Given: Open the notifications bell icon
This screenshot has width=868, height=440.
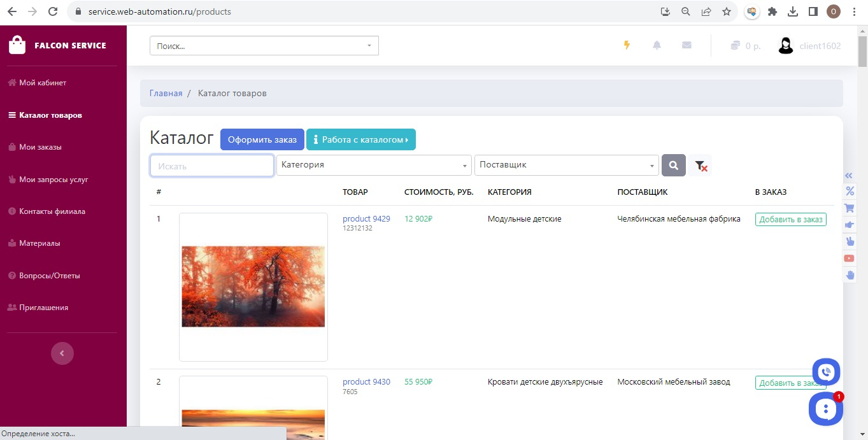Looking at the screenshot, I should click(657, 45).
